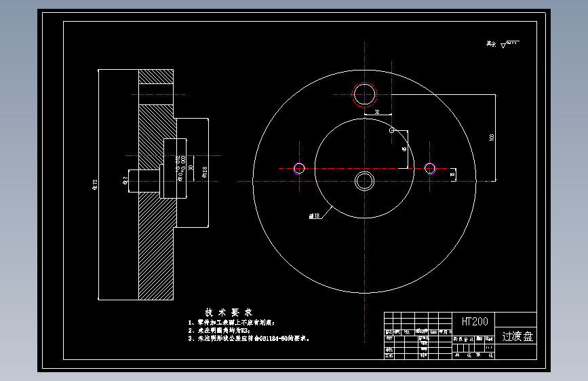Click the φ72 dimension left of section view
The height and width of the screenshot is (381, 588).
pyautogui.click(x=95, y=184)
